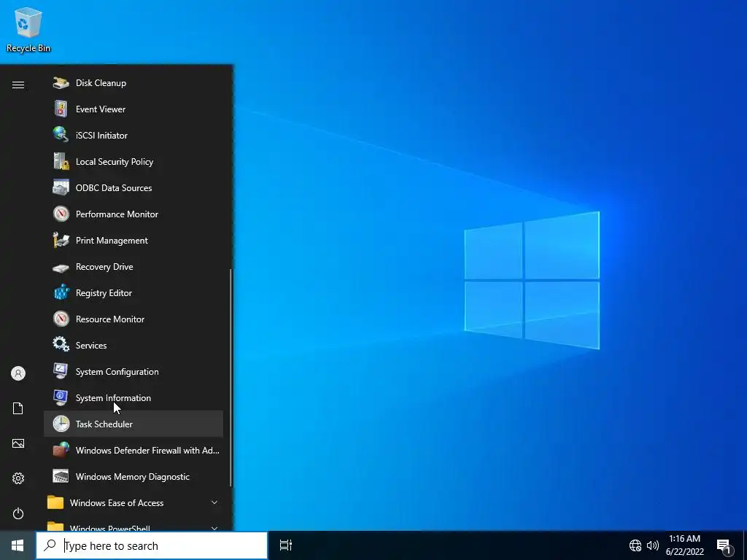
Task: Open the Disk Cleanup icon
Action: (x=61, y=83)
